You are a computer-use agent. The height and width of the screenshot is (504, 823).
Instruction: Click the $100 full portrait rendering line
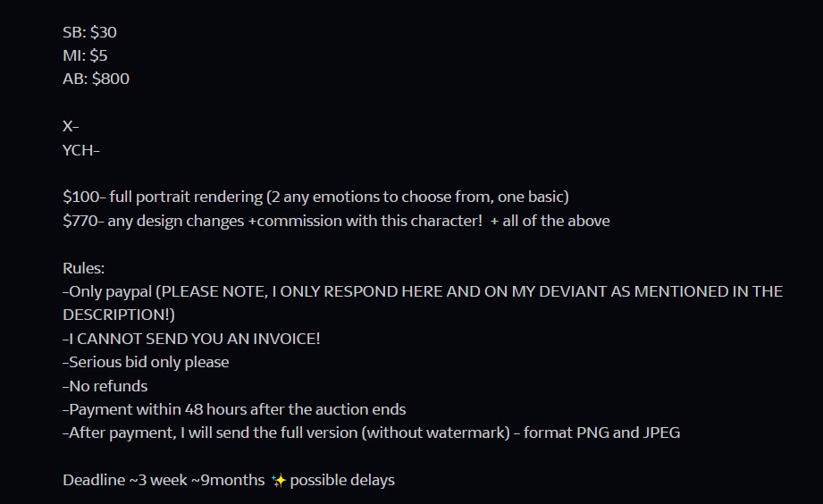(315, 197)
